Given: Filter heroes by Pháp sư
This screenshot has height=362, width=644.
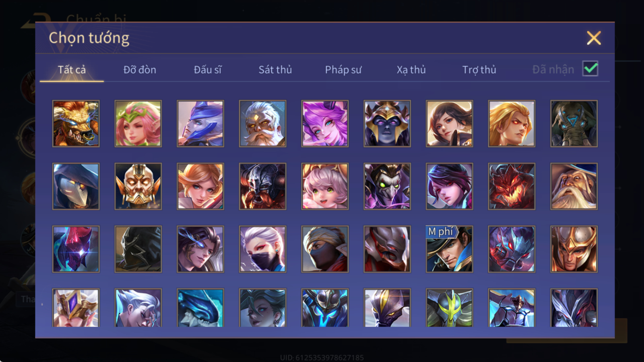Looking at the screenshot, I should click(343, 70).
